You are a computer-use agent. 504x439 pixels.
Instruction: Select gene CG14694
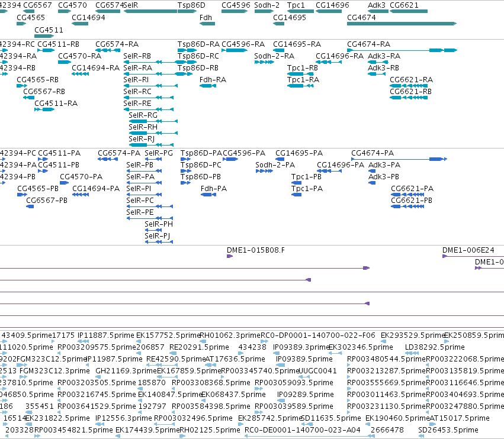coord(80,24)
